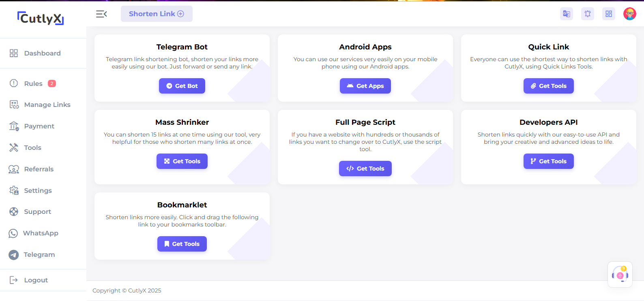Click the Telegram plane icon in sidebar

click(x=14, y=255)
